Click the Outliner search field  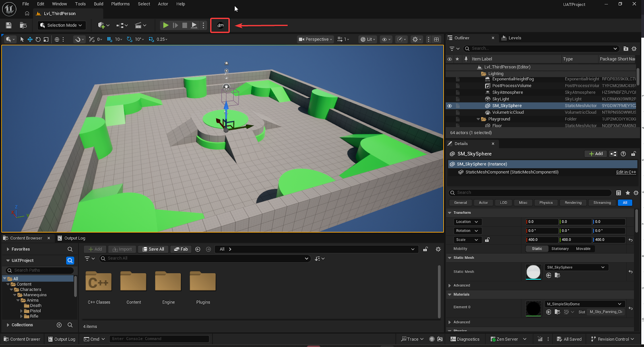tap(541, 49)
